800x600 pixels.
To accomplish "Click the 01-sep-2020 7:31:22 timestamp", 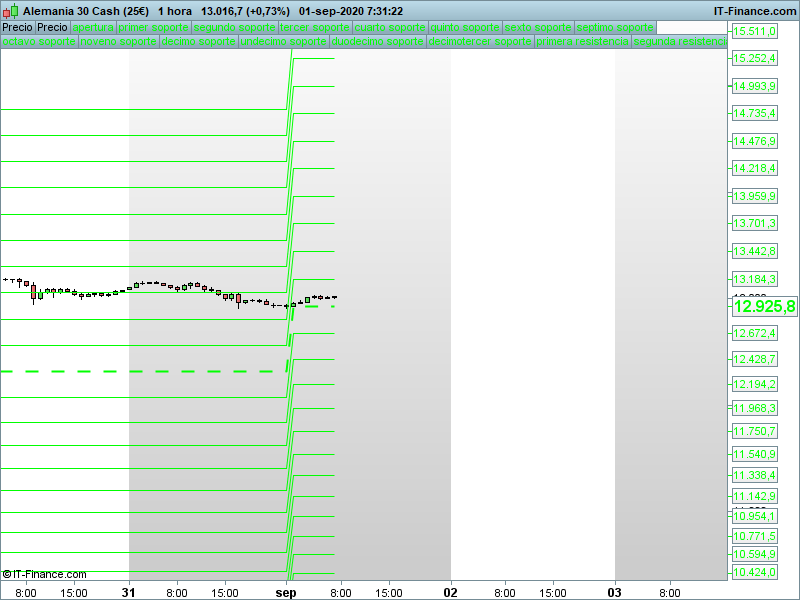I will click(351, 11).
